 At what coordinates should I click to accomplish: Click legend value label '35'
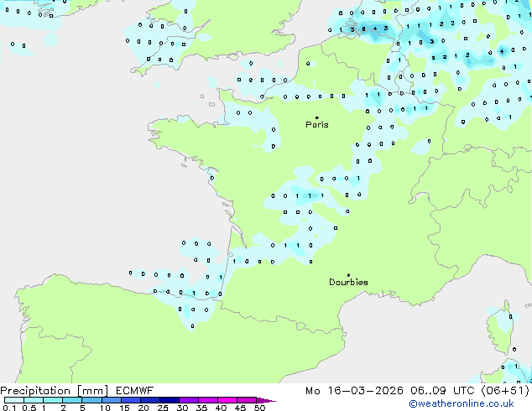tap(201, 408)
